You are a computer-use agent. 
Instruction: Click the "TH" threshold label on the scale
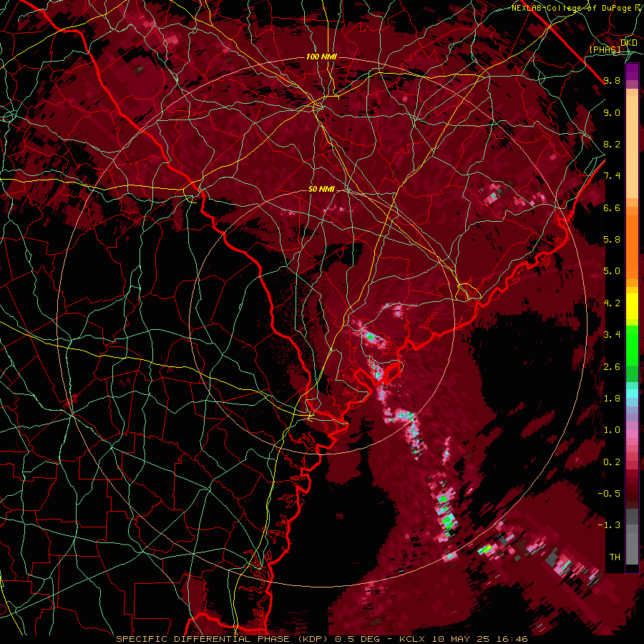615,557
